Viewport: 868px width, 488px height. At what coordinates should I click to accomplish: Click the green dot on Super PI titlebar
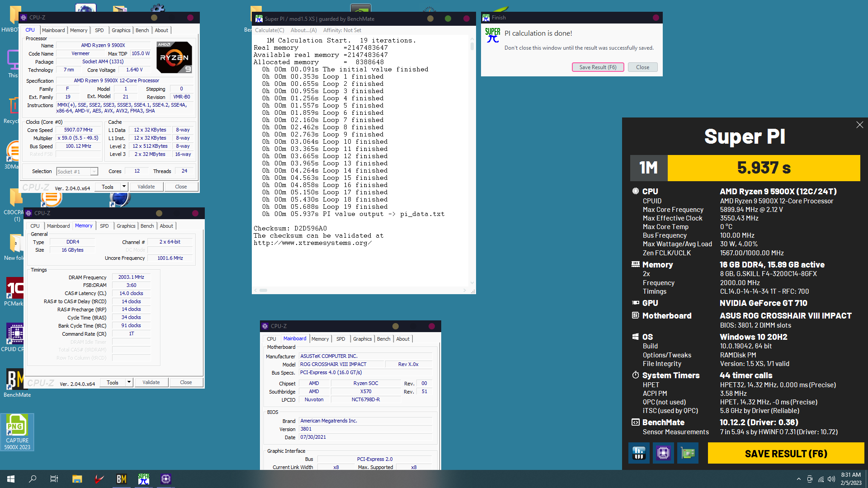coord(448,19)
